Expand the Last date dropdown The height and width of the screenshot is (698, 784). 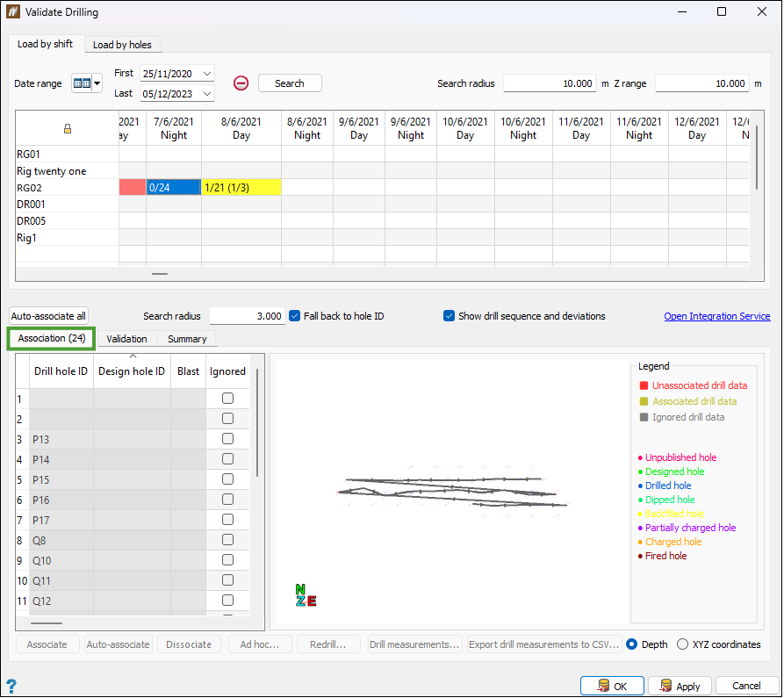point(207,94)
